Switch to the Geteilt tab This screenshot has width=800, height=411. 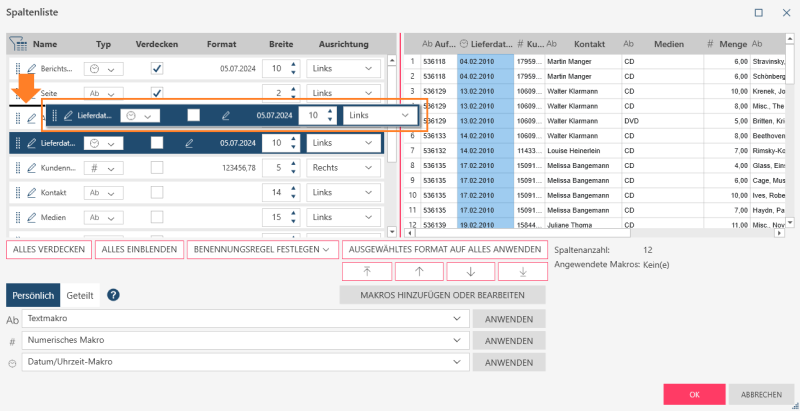point(80,296)
